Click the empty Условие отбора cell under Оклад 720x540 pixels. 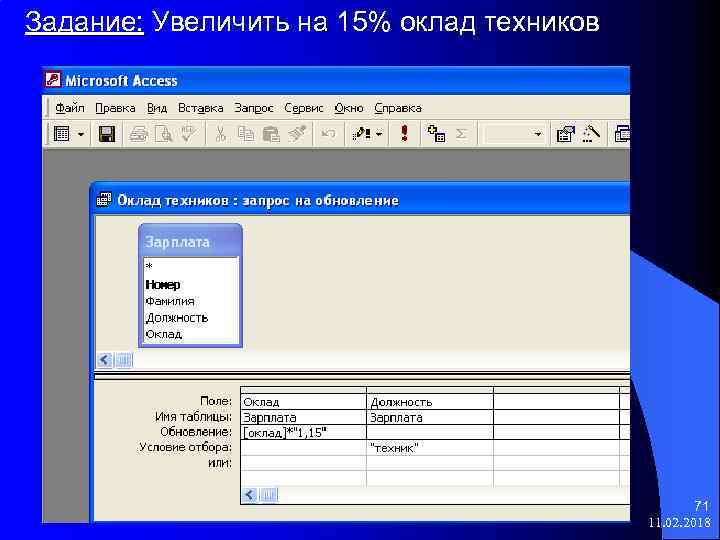click(304, 448)
